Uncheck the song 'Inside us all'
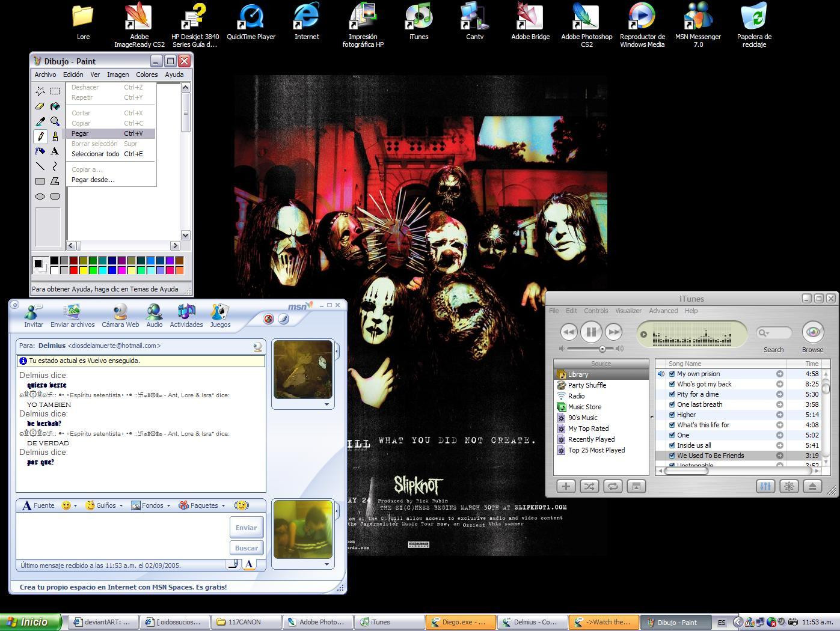Screen dimensions: 840x631 (x=672, y=445)
